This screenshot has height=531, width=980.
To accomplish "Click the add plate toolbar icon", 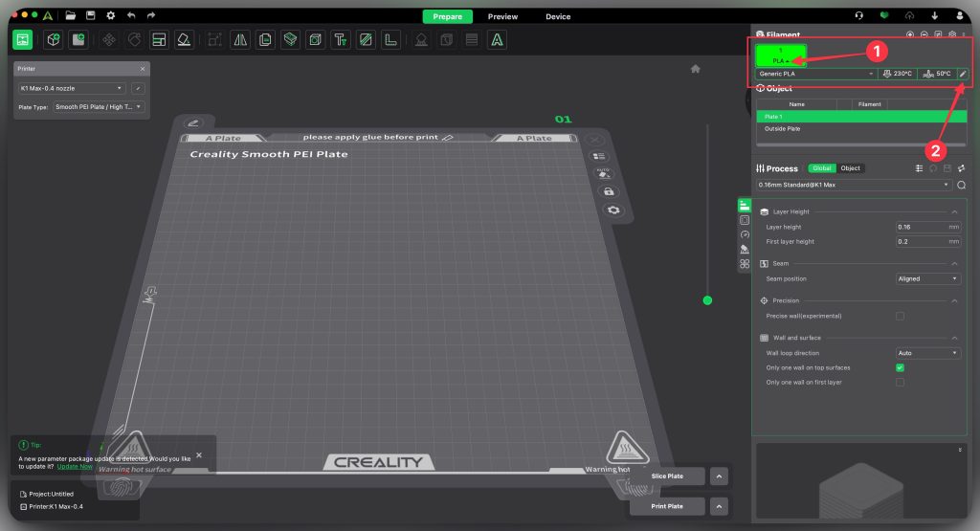I will (x=79, y=39).
